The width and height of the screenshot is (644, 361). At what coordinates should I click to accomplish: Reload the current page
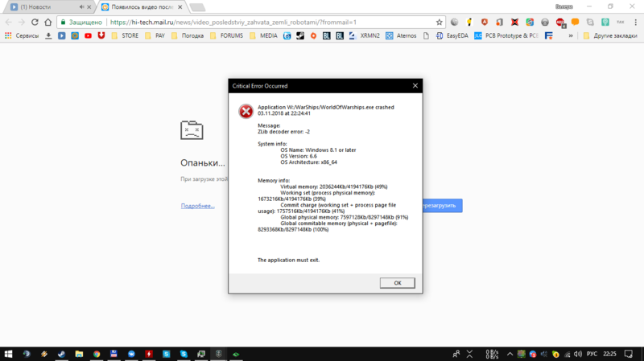point(35,23)
